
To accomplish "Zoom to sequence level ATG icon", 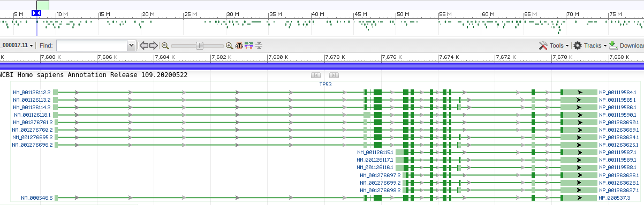I will [x=239, y=46].
